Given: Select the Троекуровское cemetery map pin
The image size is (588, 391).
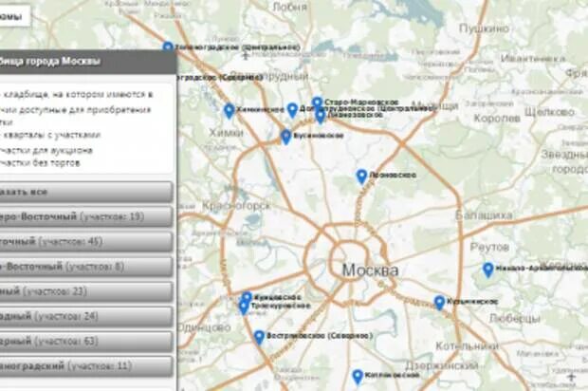Looking at the screenshot, I should 244,307.
